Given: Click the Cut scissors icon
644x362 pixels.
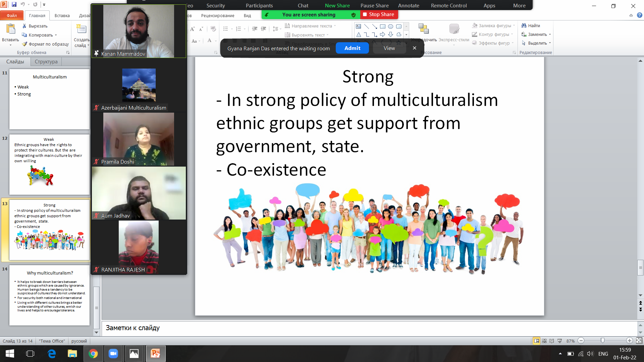Looking at the screenshot, I should [x=24, y=26].
